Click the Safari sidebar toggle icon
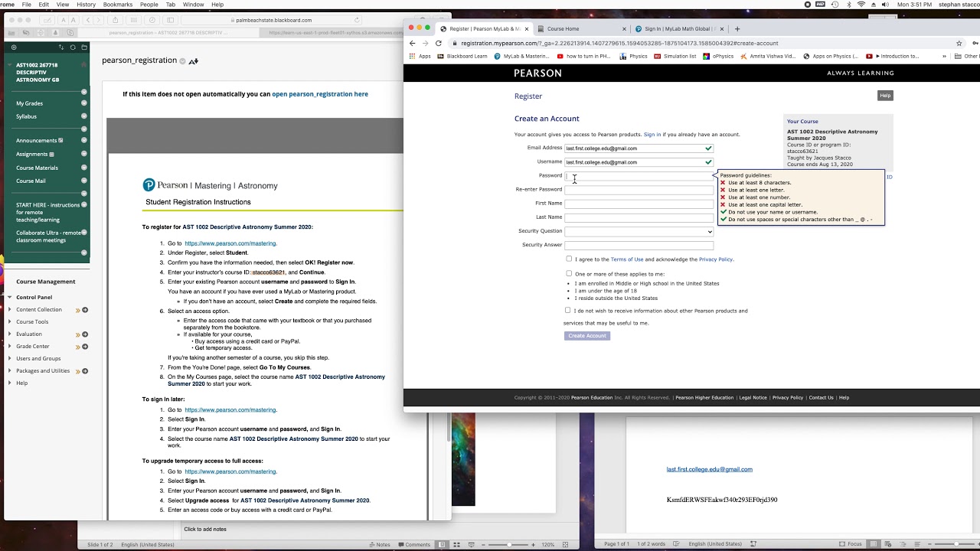980x551 pixels. [x=170, y=20]
